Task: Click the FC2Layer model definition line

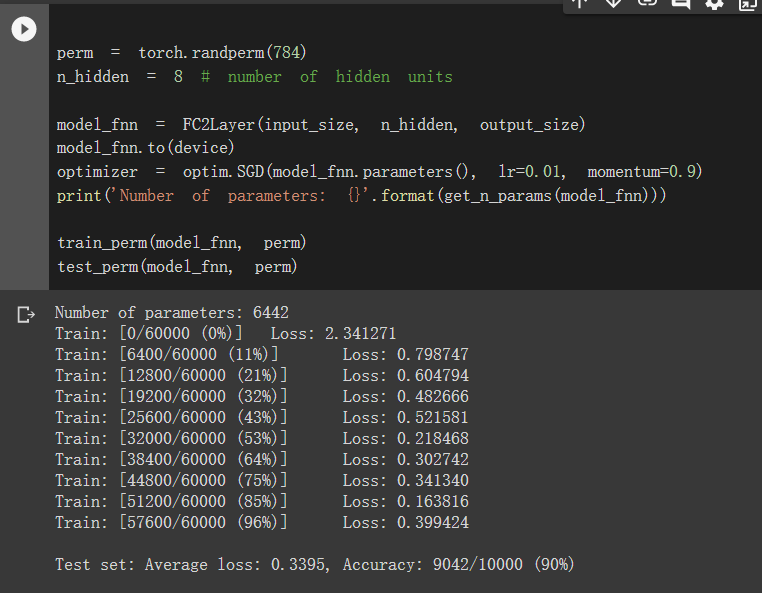Action: click(321, 124)
